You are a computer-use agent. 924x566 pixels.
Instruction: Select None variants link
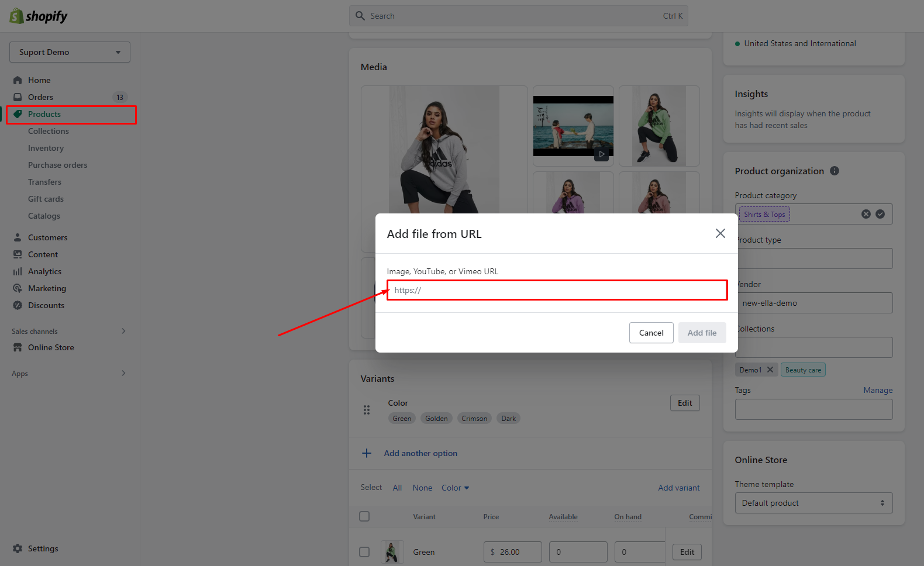(x=422, y=488)
